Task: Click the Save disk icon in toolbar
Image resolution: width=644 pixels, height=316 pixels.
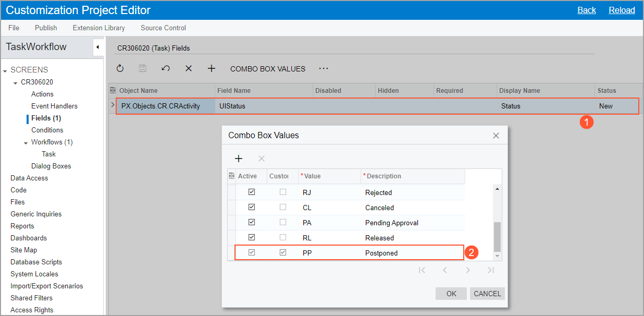Action: click(143, 68)
